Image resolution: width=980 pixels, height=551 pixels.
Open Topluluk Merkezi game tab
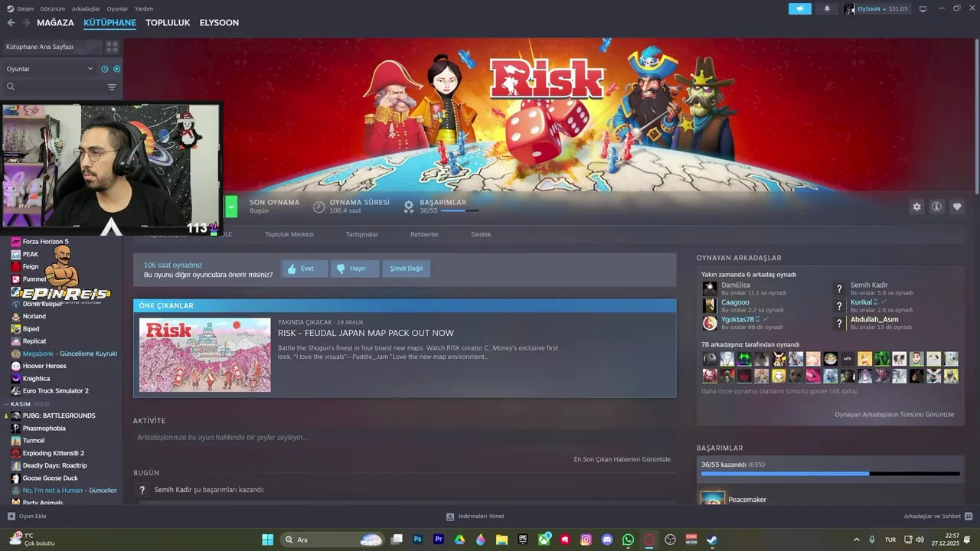(289, 234)
